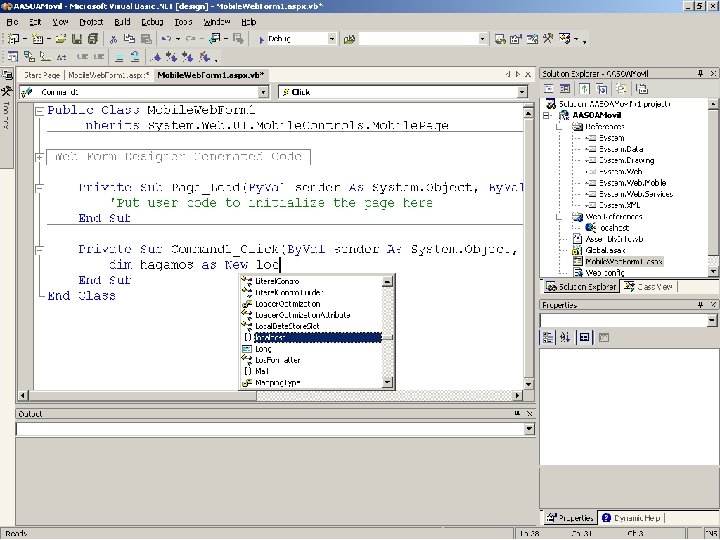
Task: Click the Show All Files icon in Solution Explorer
Action: click(x=622, y=89)
